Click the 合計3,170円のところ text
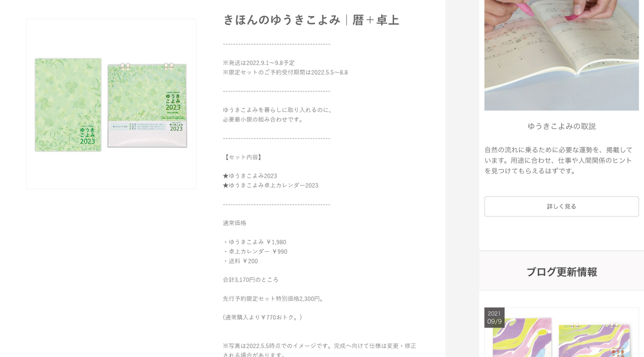The width and height of the screenshot is (644, 357). 251,280
